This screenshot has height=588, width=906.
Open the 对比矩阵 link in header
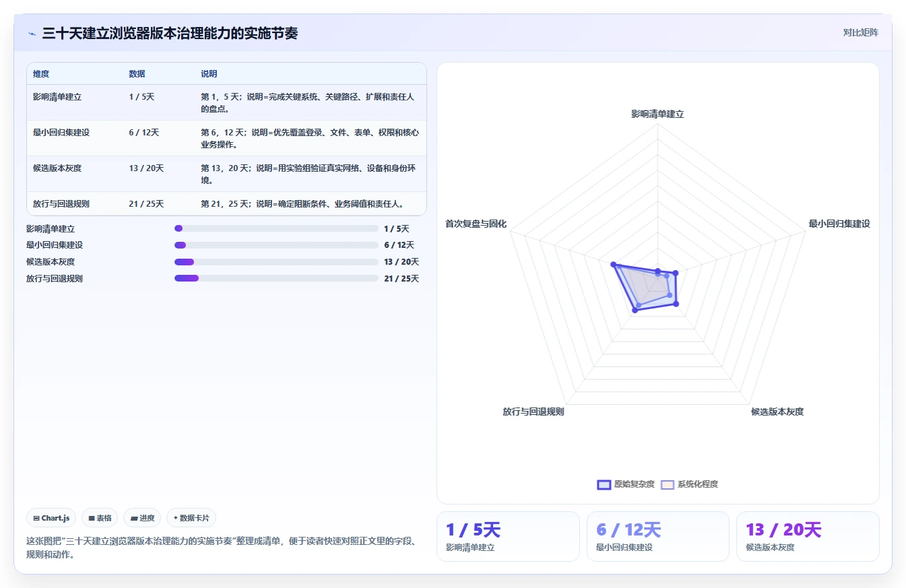pyautogui.click(x=860, y=32)
